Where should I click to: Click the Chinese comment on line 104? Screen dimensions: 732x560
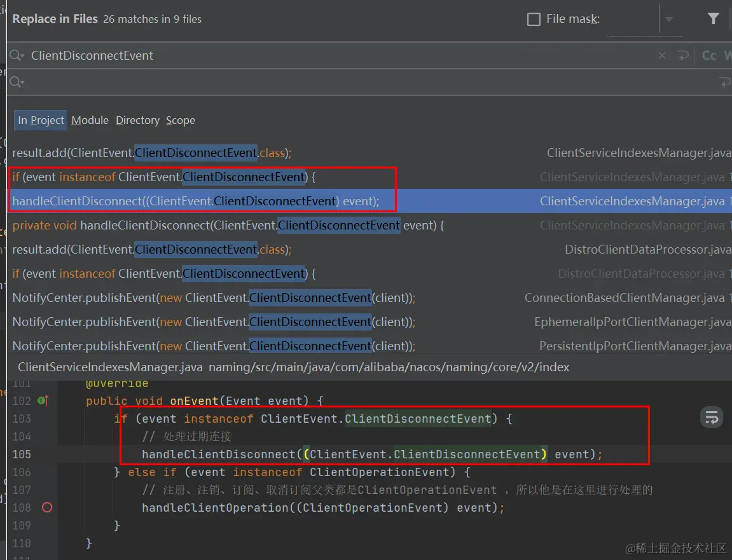(x=187, y=436)
